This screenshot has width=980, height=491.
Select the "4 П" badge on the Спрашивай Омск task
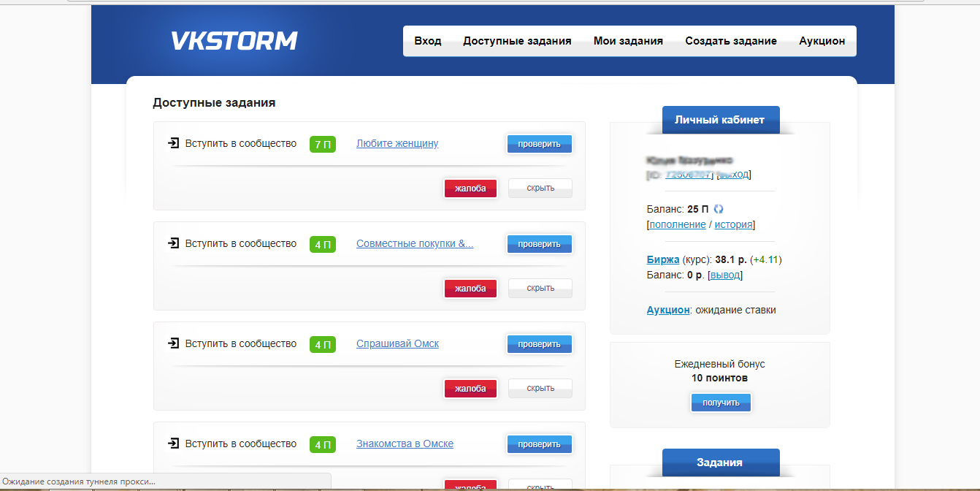[x=322, y=343]
